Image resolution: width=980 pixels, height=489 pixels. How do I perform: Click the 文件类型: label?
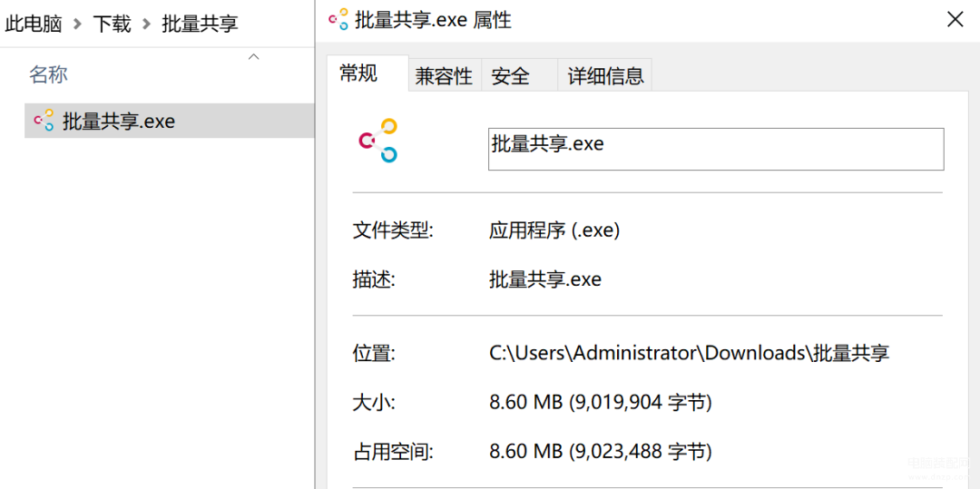click(393, 230)
